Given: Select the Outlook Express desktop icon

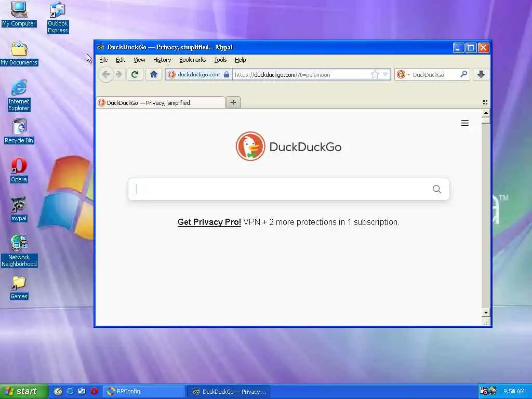Looking at the screenshot, I should pos(58,17).
